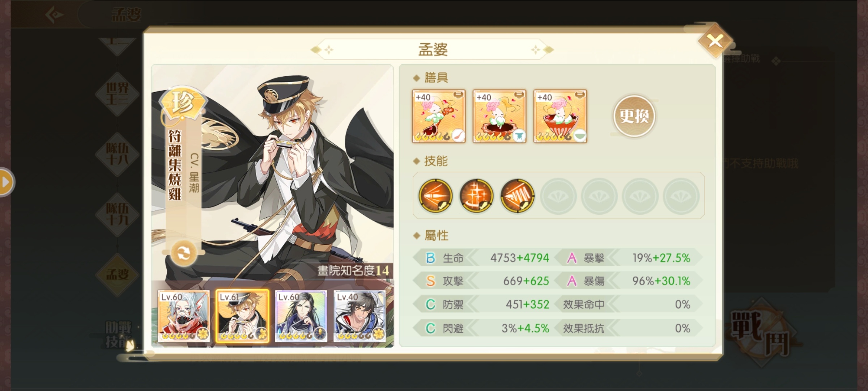Select the 孟婆 stage node in sidebar
The width and height of the screenshot is (868, 391).
pyautogui.click(x=117, y=274)
